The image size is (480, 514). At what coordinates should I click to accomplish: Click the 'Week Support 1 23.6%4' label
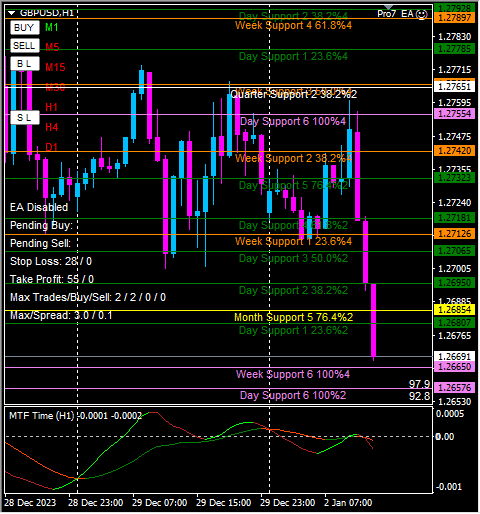(x=293, y=241)
